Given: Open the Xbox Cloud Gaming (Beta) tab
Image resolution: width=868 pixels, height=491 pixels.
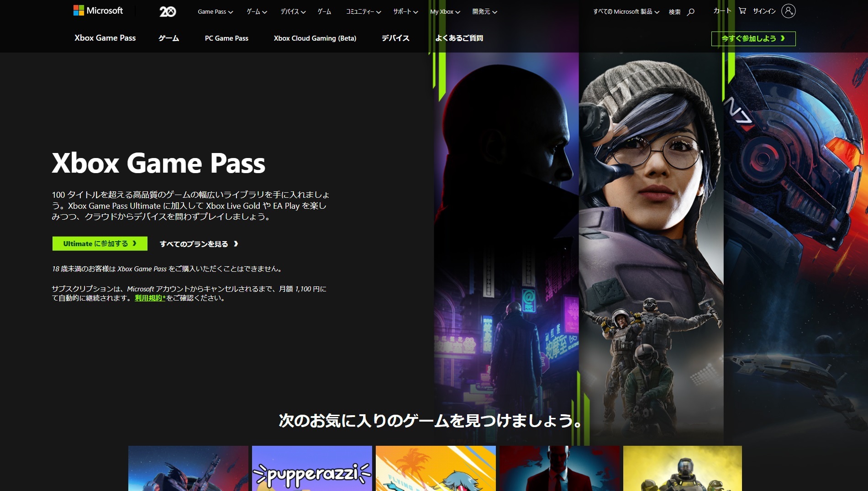Looking at the screenshot, I should pos(315,38).
